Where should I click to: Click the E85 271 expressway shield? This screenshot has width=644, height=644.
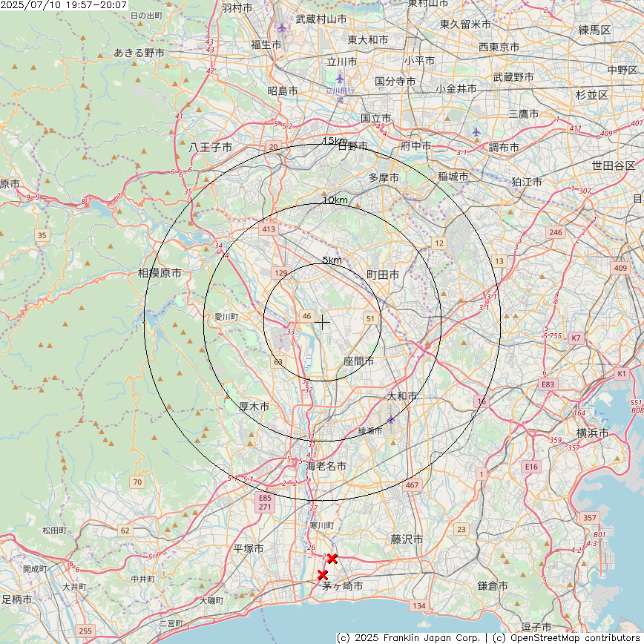click(265, 502)
